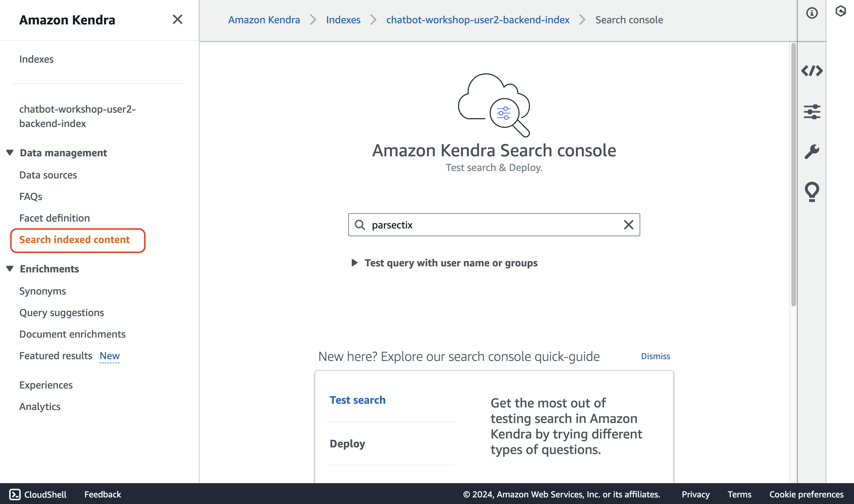
Task: Open the search settings sliders icon
Action: [x=811, y=112]
